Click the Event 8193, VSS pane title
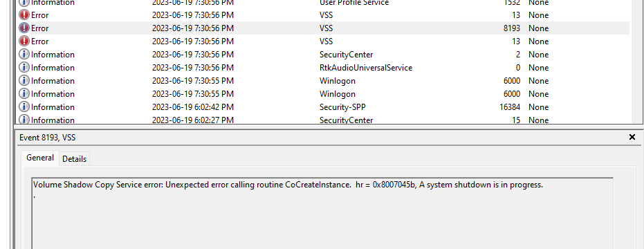The width and height of the screenshot is (644, 249). tap(47, 138)
